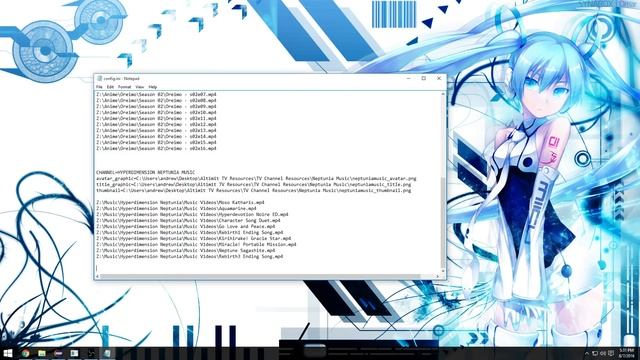The image size is (640, 360).
Task: Click the Gracie Star.mp4 line
Action: coord(193,238)
